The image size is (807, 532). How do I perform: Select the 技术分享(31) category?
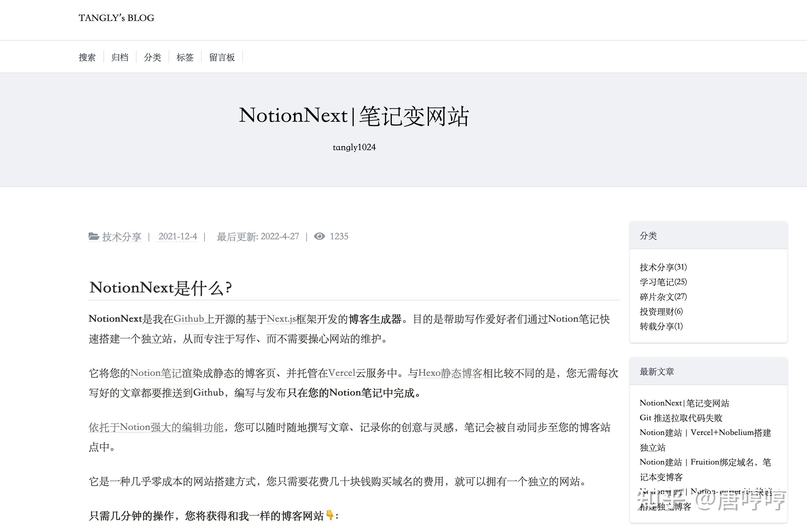pyautogui.click(x=662, y=267)
